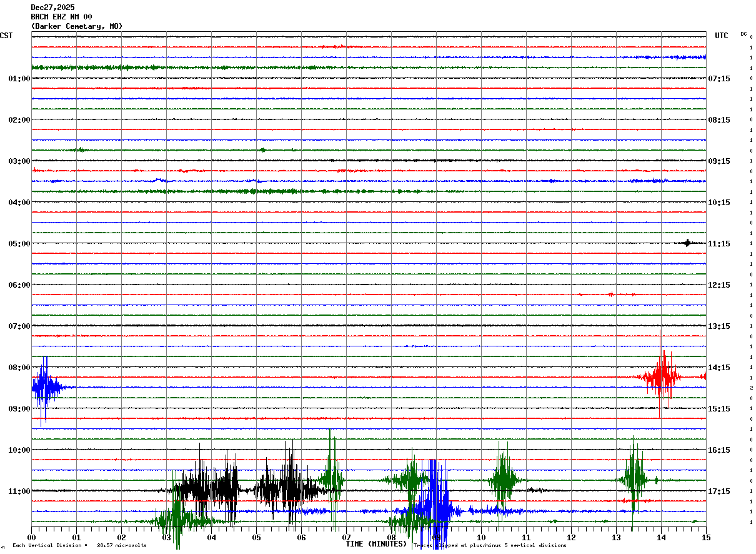Image resolution: width=756 pixels, height=554 pixels.
Task: Click the vertical division microvolts scale note
Action: click(79, 545)
